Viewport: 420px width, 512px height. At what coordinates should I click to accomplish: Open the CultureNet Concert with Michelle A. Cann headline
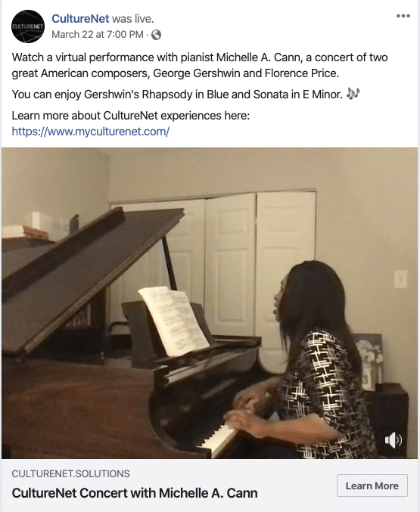tap(135, 493)
